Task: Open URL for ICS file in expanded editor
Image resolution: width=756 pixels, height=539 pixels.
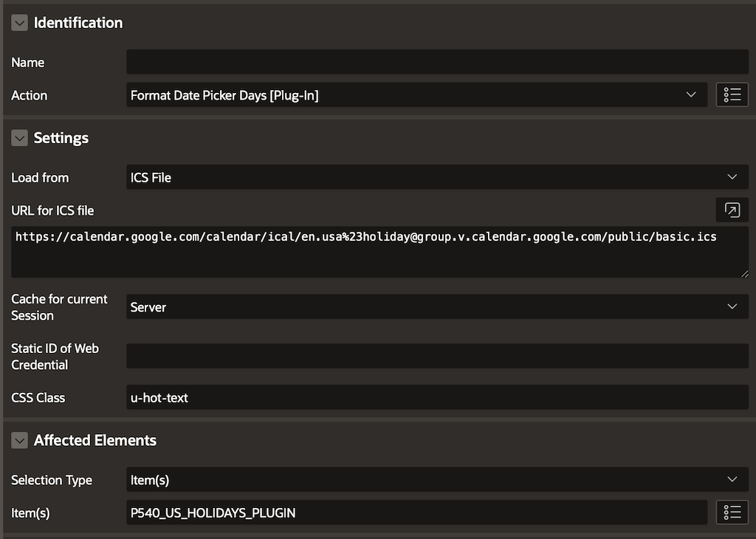Action: (x=732, y=210)
